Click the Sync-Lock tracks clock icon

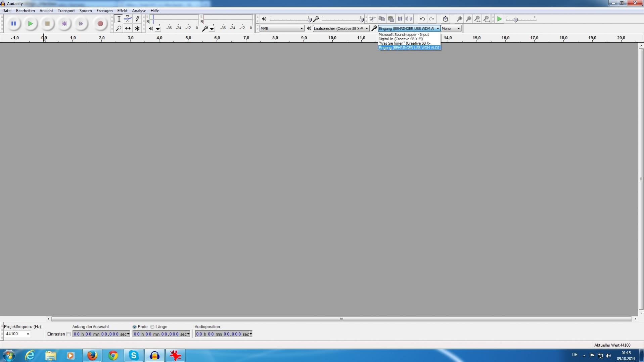click(445, 19)
